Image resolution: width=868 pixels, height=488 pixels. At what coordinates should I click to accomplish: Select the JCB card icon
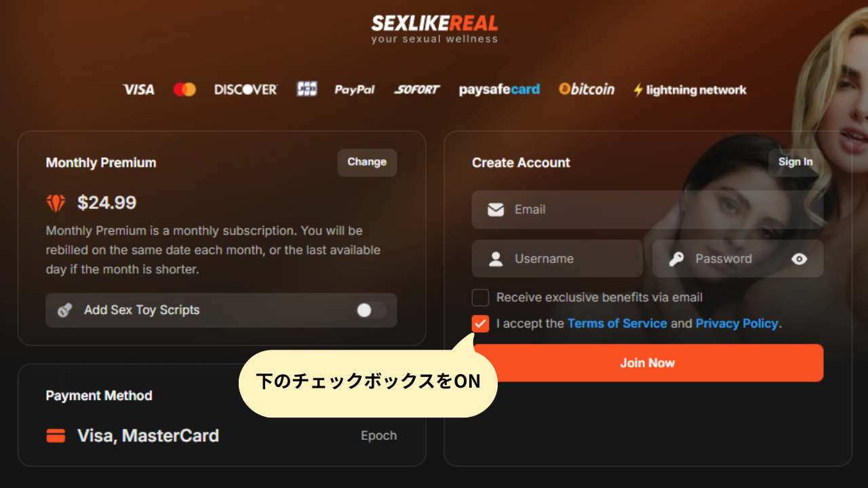[307, 89]
